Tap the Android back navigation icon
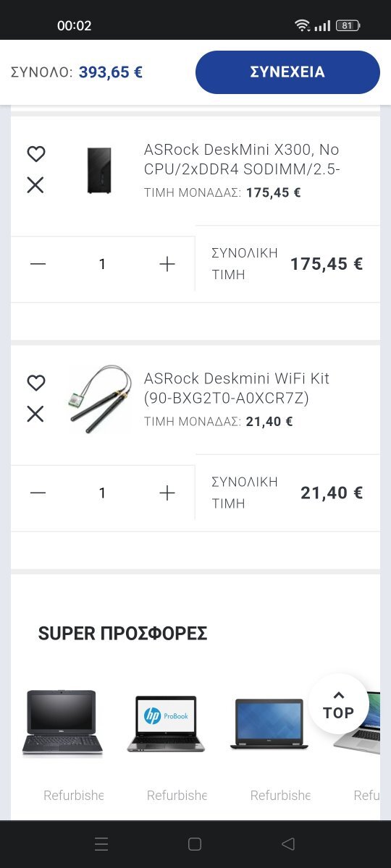The width and height of the screenshot is (391, 868). [288, 843]
